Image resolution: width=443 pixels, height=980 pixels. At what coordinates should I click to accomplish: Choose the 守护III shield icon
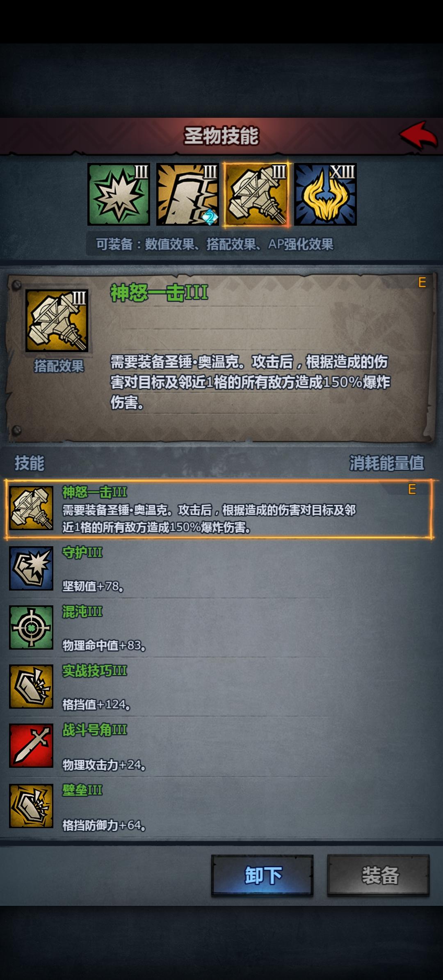[31, 568]
